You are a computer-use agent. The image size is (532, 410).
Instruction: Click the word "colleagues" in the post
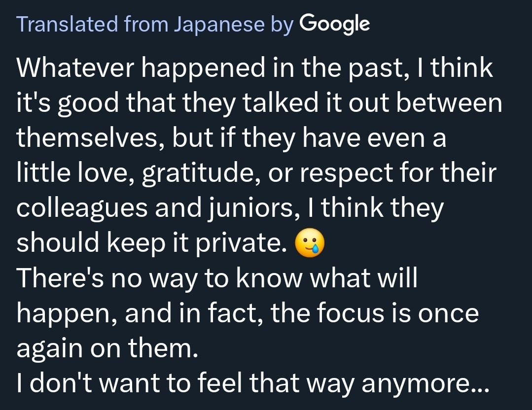click(x=82, y=209)
